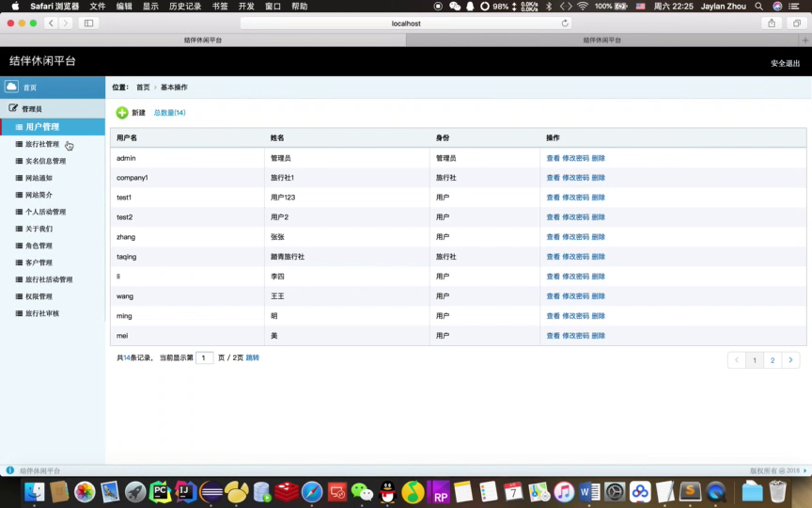Open iTunes from the dock
Viewport: 812px width, 508px height.
(x=564, y=492)
